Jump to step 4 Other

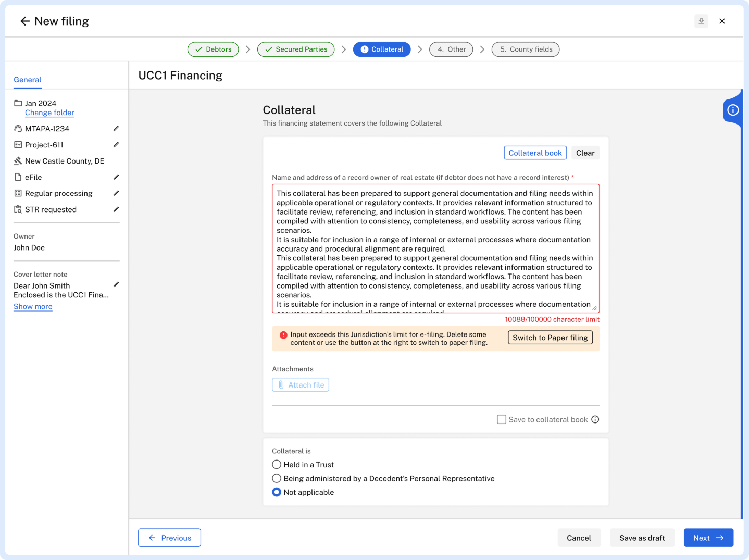pos(451,49)
